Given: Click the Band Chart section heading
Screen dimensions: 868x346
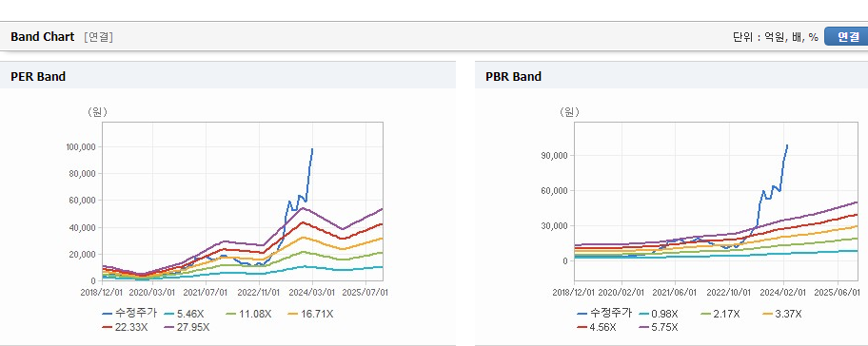Looking at the screenshot, I should pos(42,37).
